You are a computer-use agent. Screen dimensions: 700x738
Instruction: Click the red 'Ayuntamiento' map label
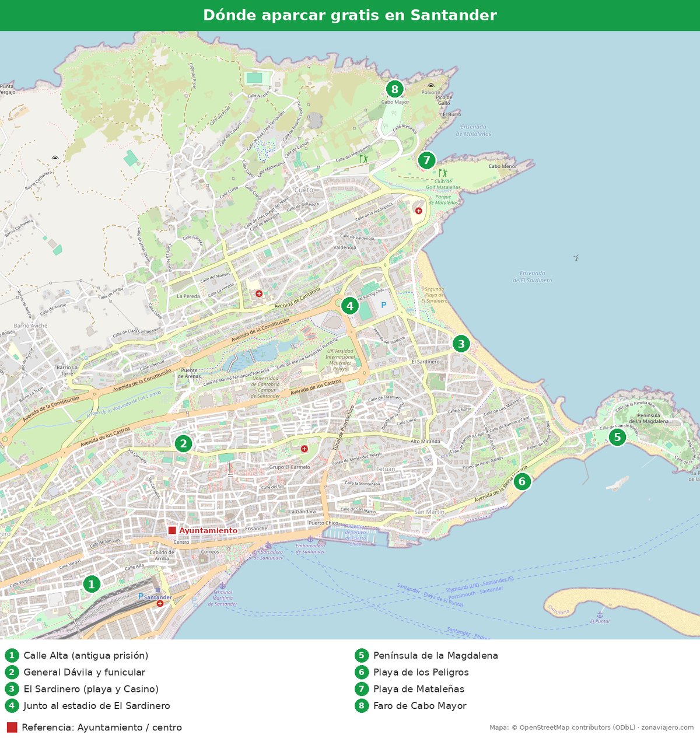[x=208, y=530]
